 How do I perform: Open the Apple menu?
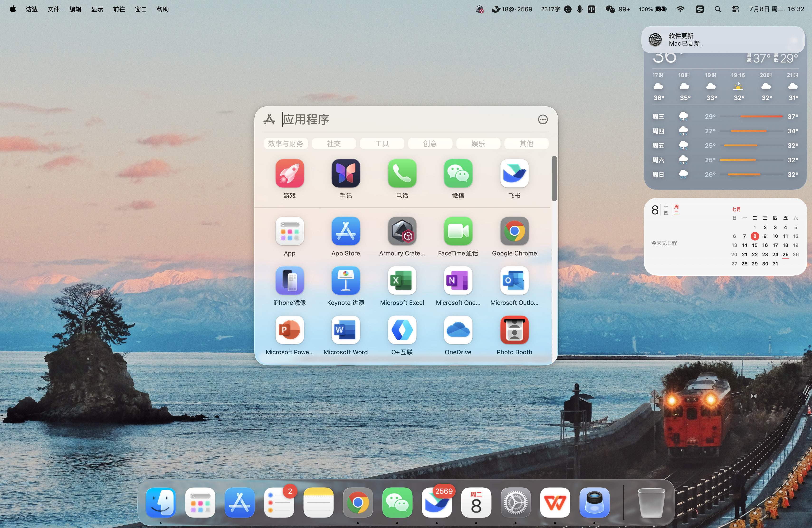click(13, 9)
